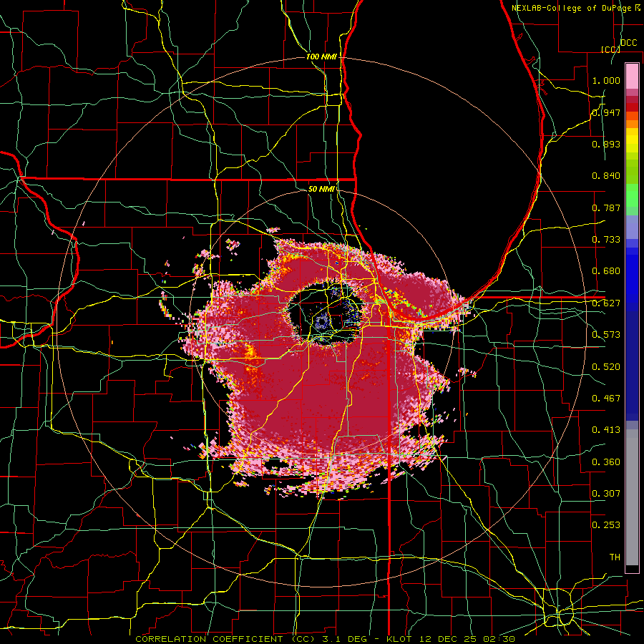
Task: Pick the 0.680 scale label
Action: (606, 271)
